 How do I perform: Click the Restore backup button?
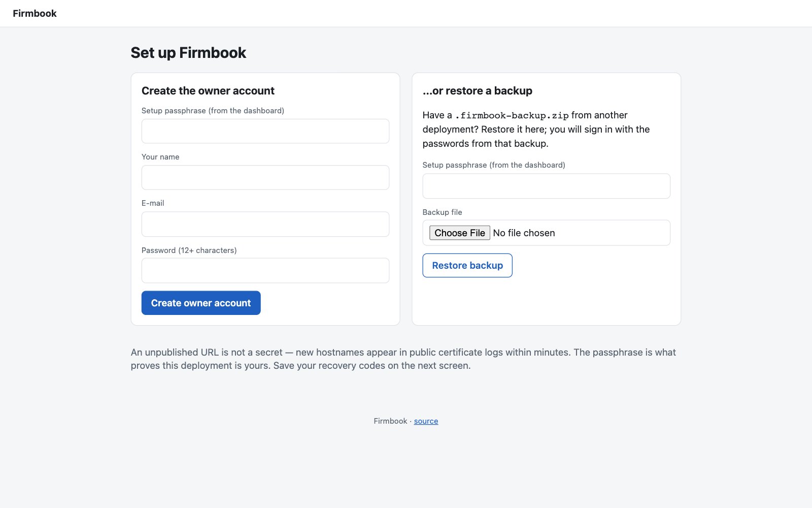tap(467, 265)
